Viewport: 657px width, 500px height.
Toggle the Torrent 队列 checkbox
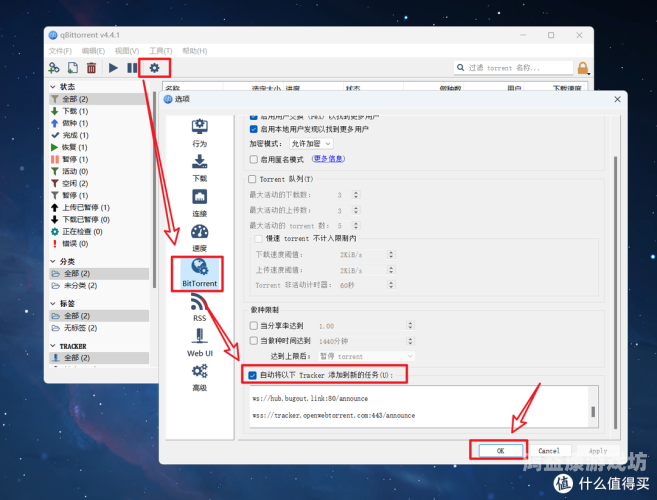253,179
